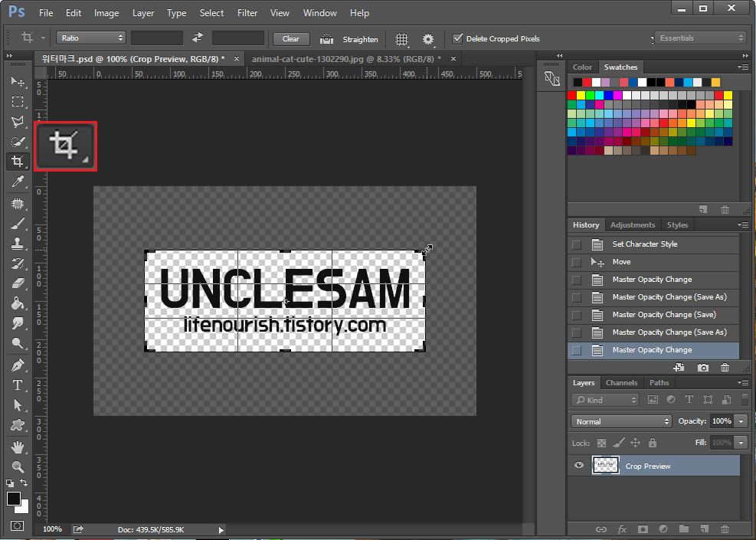Set history brush source for Set Character Style
The image size is (756, 540).
[x=576, y=244]
